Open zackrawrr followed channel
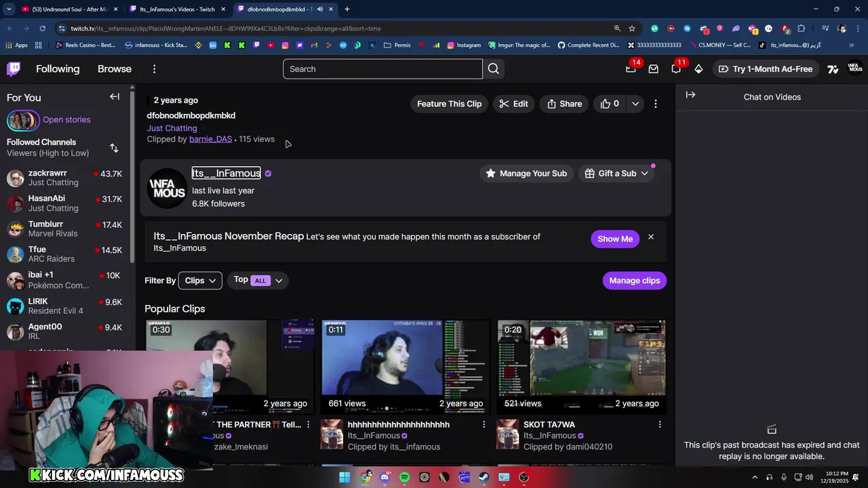This screenshot has height=488, width=868. [x=64, y=178]
